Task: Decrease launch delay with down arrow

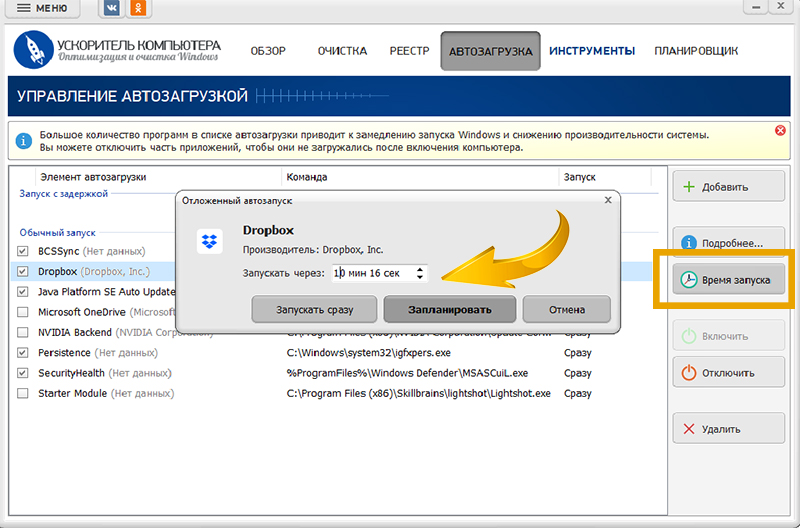Action: click(420, 277)
